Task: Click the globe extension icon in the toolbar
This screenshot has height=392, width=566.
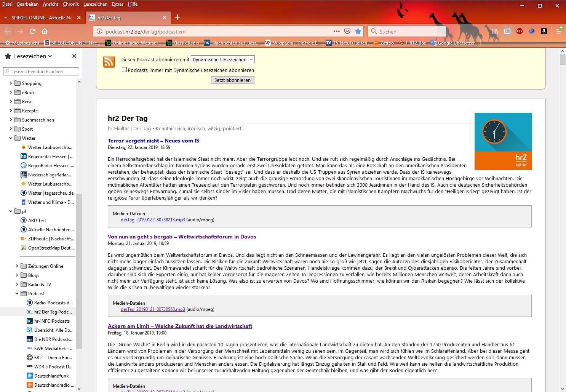Action: coord(532,31)
